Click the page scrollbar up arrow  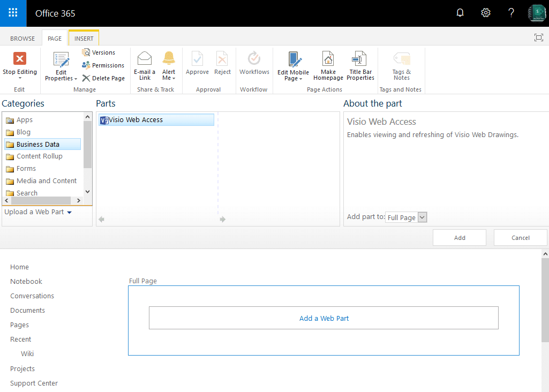545,254
